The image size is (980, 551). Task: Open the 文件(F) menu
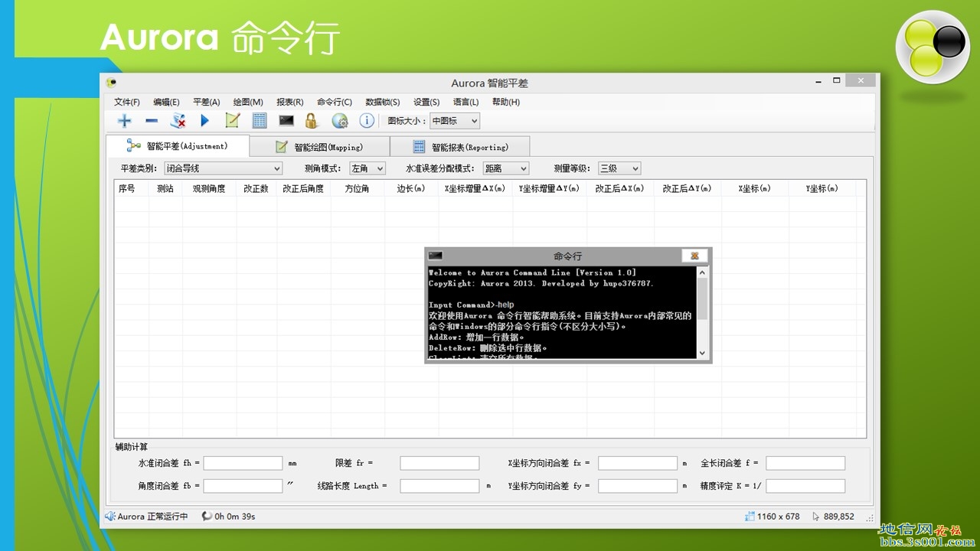tap(127, 102)
